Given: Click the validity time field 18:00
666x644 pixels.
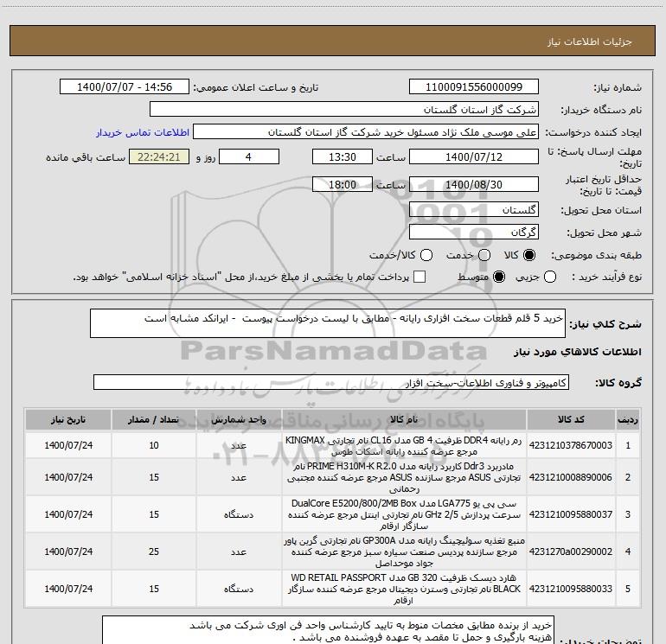Looking at the screenshot, I should tap(343, 184).
